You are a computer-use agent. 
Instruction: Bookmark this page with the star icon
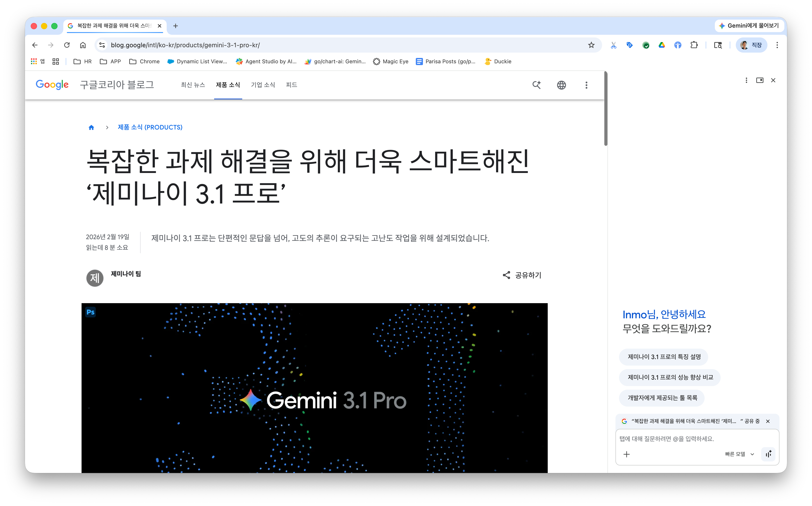click(x=591, y=45)
